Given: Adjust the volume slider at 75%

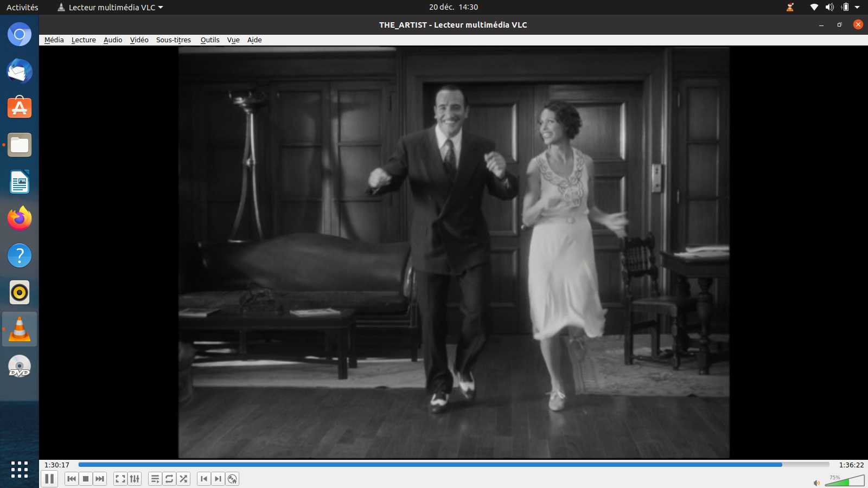Looking at the screenshot, I should click(845, 480).
